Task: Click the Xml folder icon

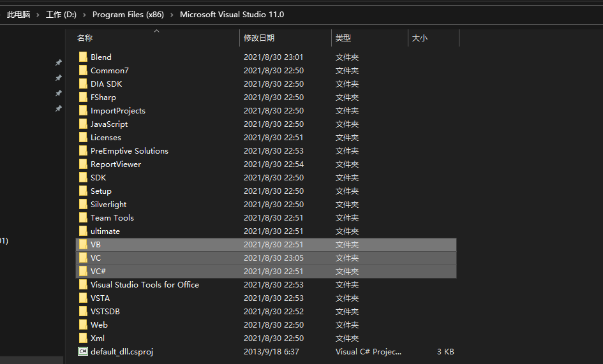Action: pyautogui.click(x=83, y=339)
